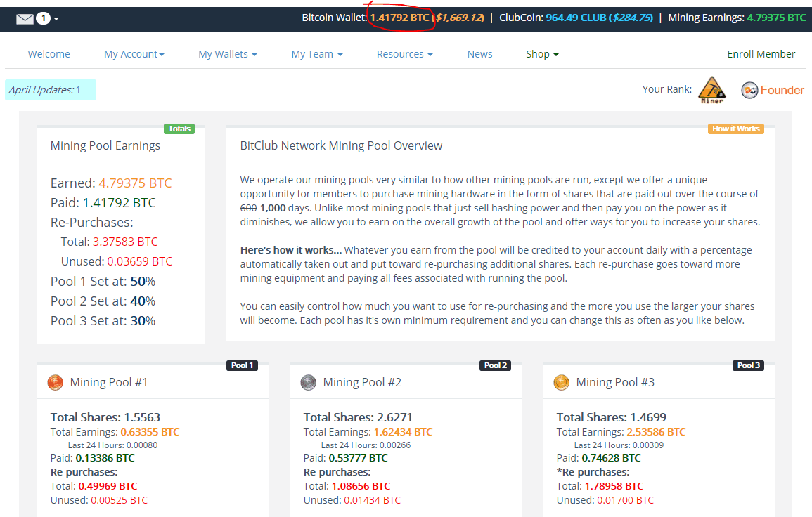Open the April Updates notice
This screenshot has height=517, width=812.
coord(50,90)
